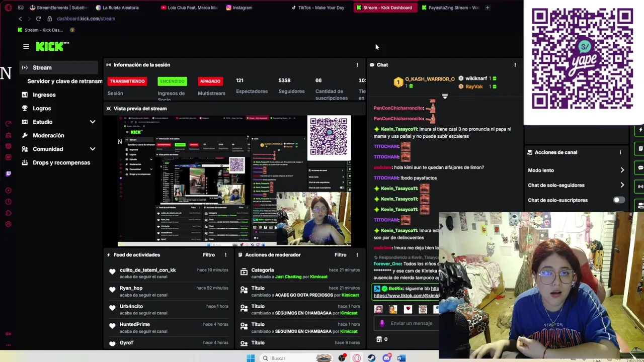The image size is (644, 362).
Task: Click the stream preview thumbnail
Action: click(234, 181)
